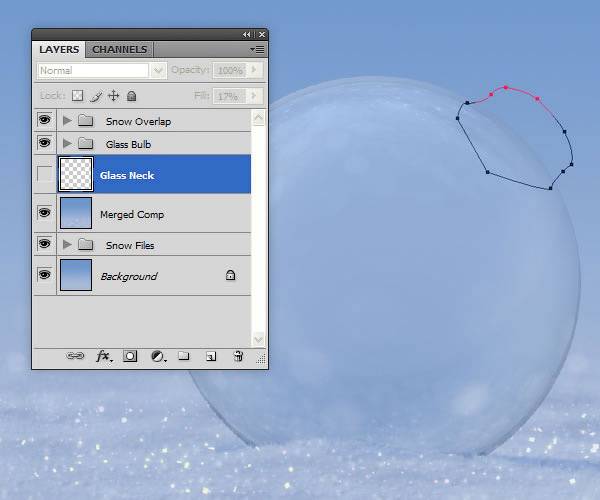Create new fill or adjustment layer
The width and height of the screenshot is (600, 500).
[158, 357]
